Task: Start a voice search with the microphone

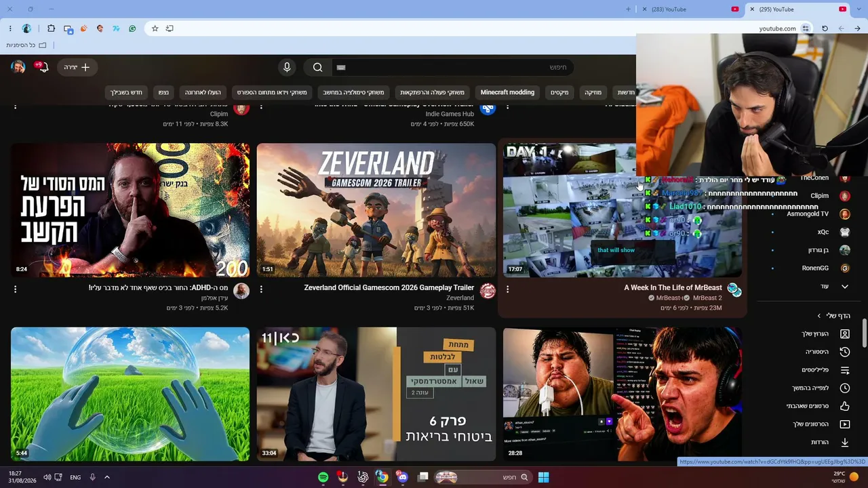Action: (x=287, y=67)
